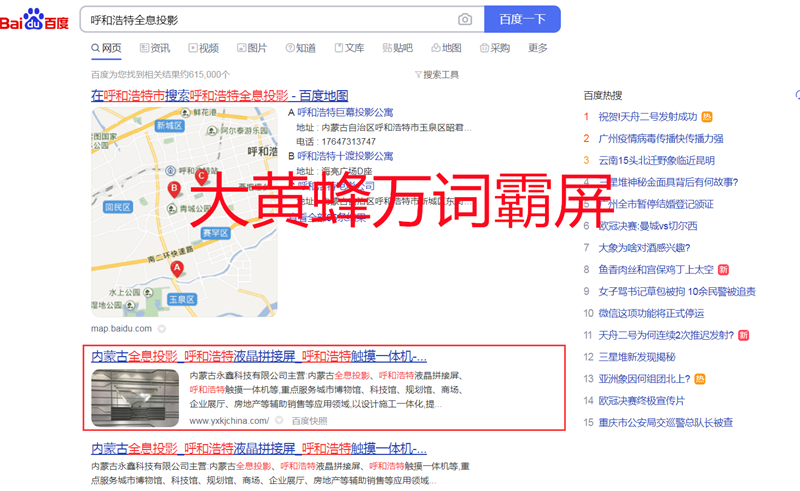Click the map.baidu.com source link
Viewport: 800px width, 491px height.
tap(121, 329)
